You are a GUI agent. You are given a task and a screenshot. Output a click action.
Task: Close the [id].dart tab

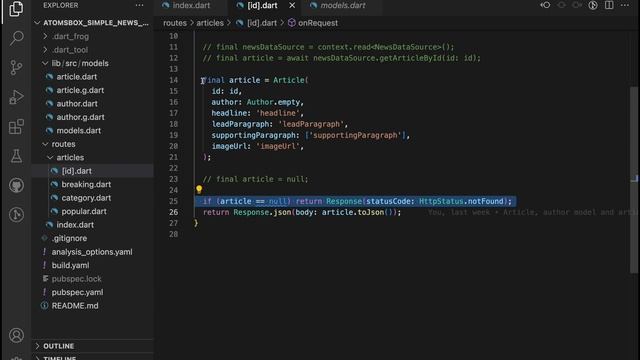tap(292, 5)
